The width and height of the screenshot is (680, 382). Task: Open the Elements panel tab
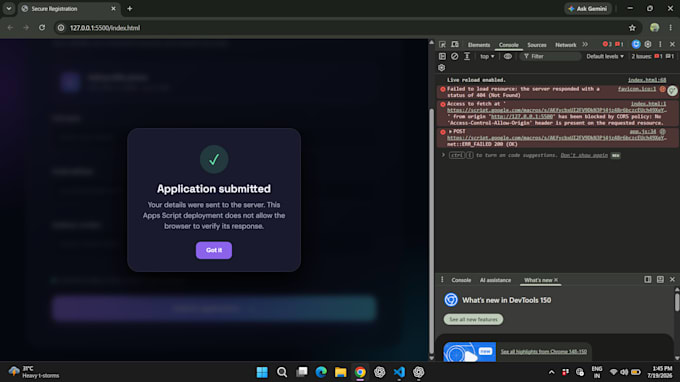pos(479,45)
